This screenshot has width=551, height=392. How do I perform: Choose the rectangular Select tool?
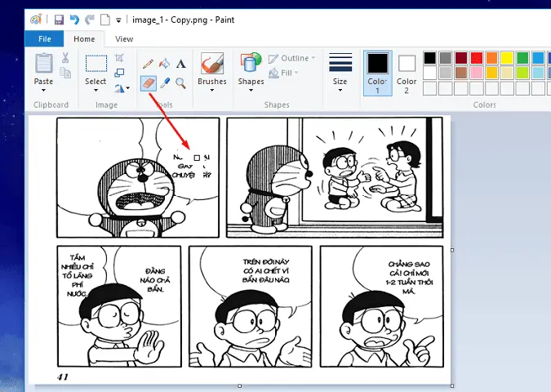[x=96, y=63]
